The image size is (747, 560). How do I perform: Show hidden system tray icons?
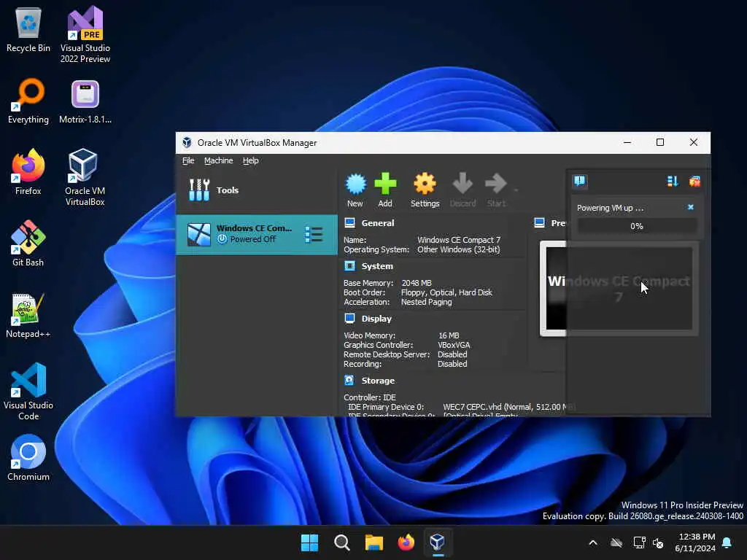point(593,542)
